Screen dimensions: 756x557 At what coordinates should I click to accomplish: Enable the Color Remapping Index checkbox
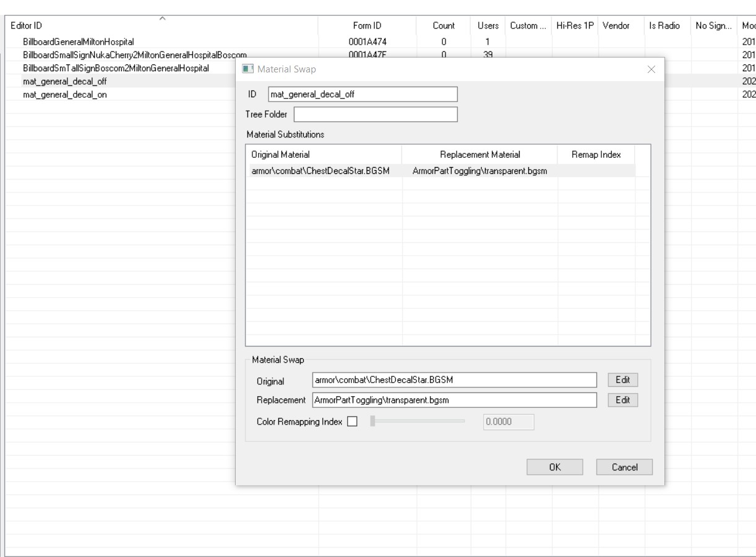[x=353, y=421]
